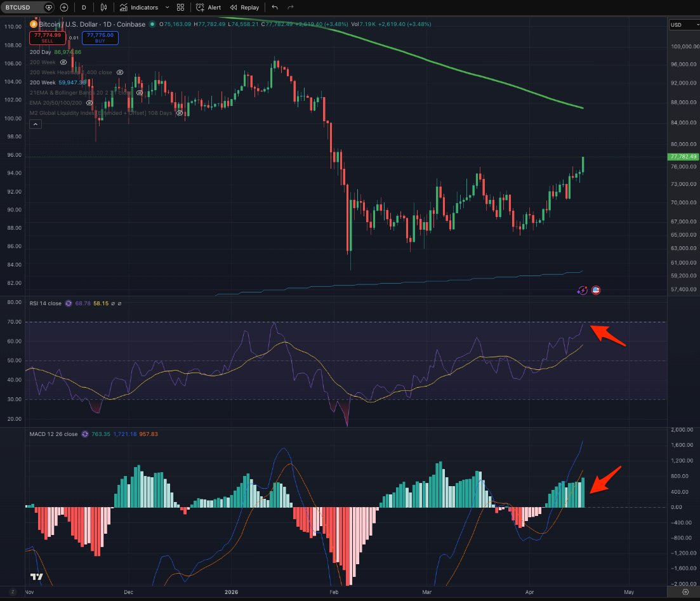This screenshot has height=601, width=700.
Task: Expand the Indicators favorites dropdown arrow
Action: pyautogui.click(x=168, y=7)
